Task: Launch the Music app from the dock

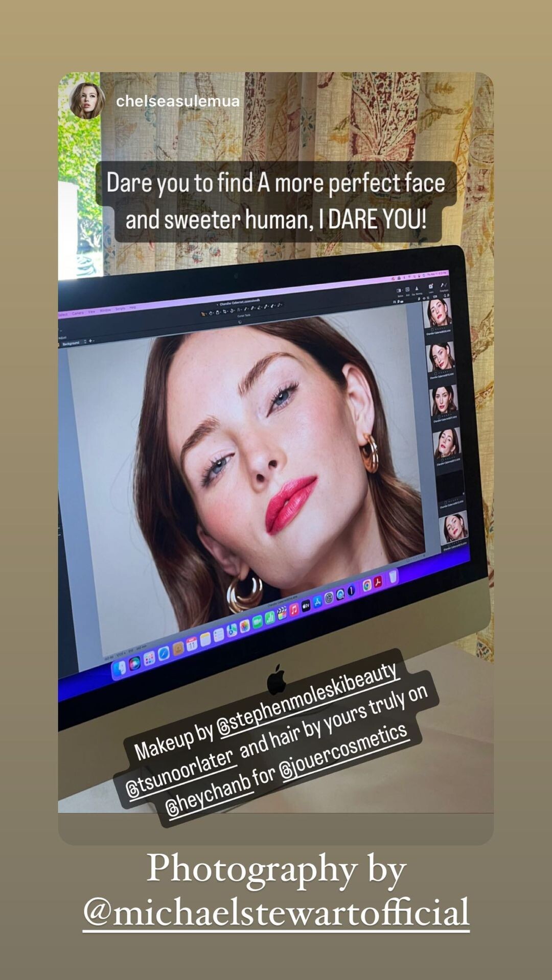Action: click(x=294, y=610)
